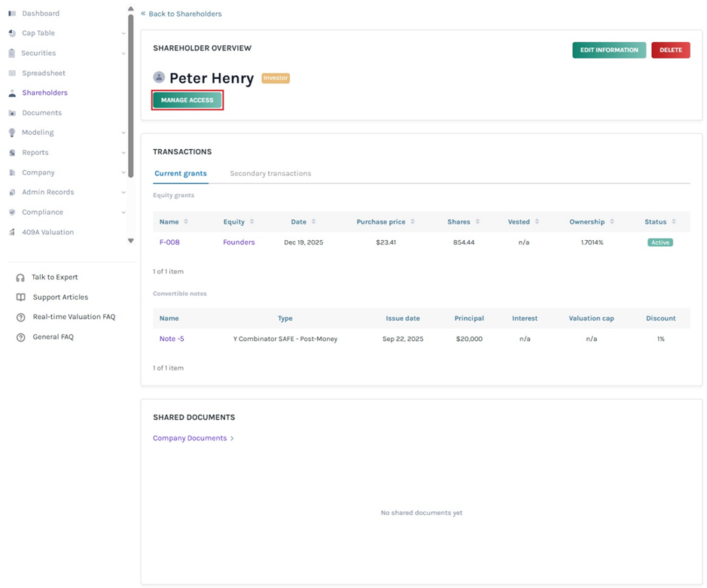Click the $20,000 principal value
Screen dimensions: 707x588
469,339
